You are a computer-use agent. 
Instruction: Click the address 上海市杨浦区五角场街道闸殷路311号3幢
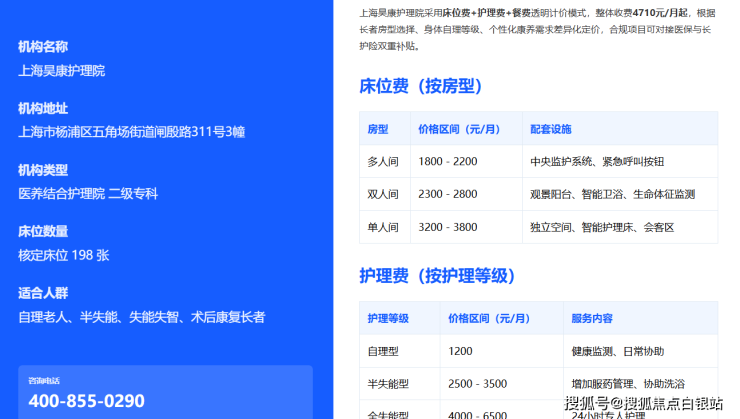[x=131, y=132]
